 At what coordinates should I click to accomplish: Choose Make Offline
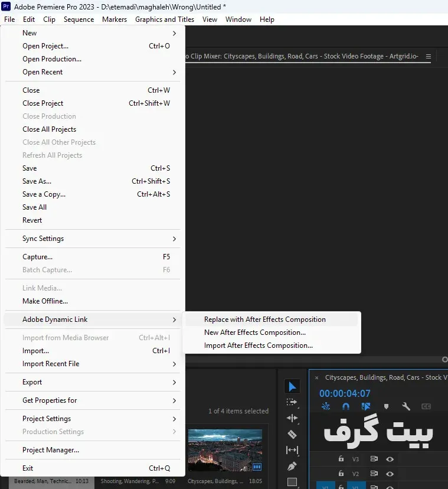(x=93, y=301)
